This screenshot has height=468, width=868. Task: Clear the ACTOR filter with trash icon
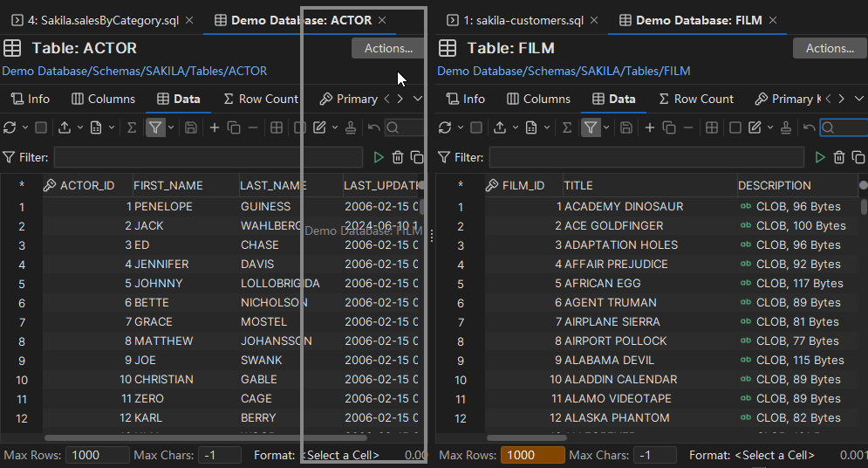(x=398, y=157)
